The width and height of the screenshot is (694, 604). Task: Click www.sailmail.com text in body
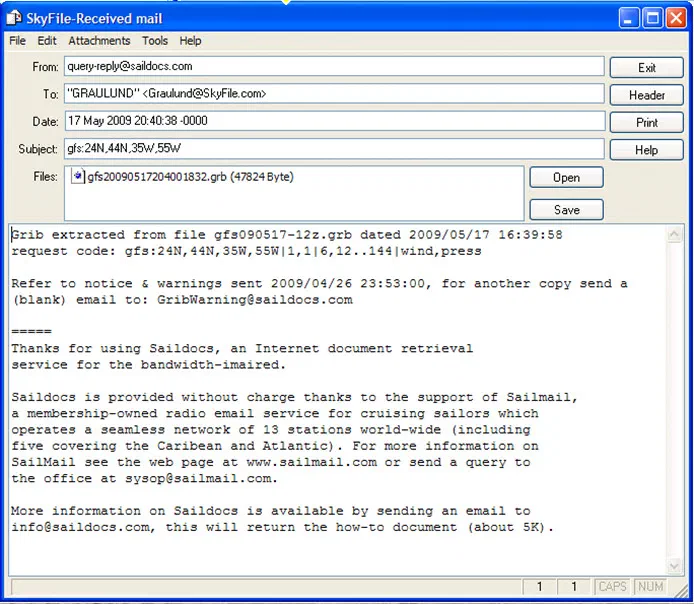point(312,462)
